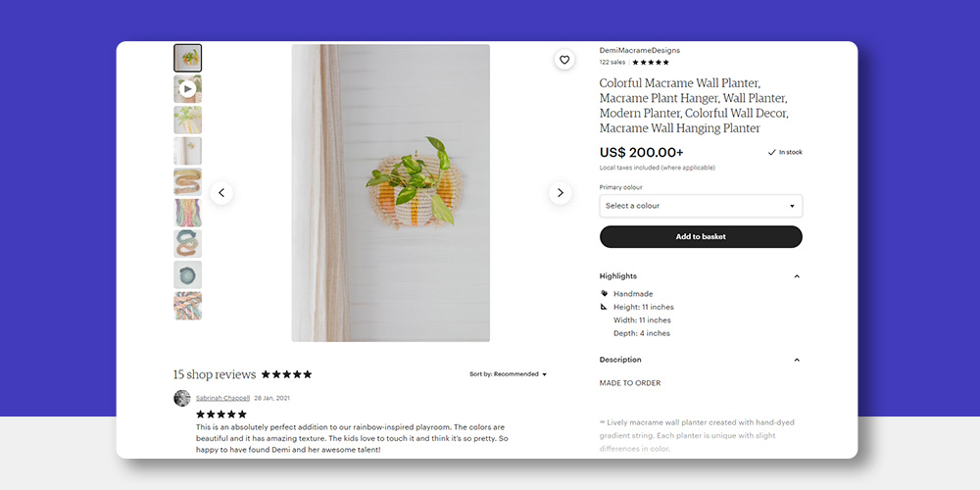980x490 pixels.
Task: Click the In stock checkmark icon
Action: (x=772, y=152)
